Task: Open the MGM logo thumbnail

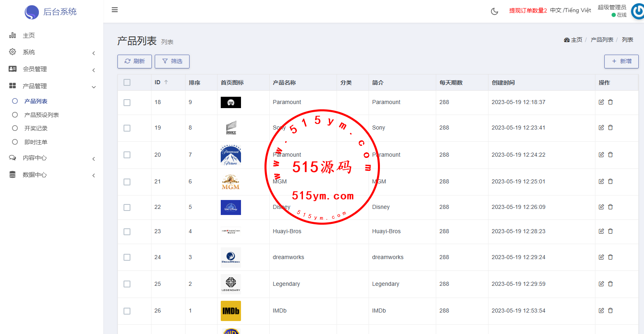Action: pos(231,182)
